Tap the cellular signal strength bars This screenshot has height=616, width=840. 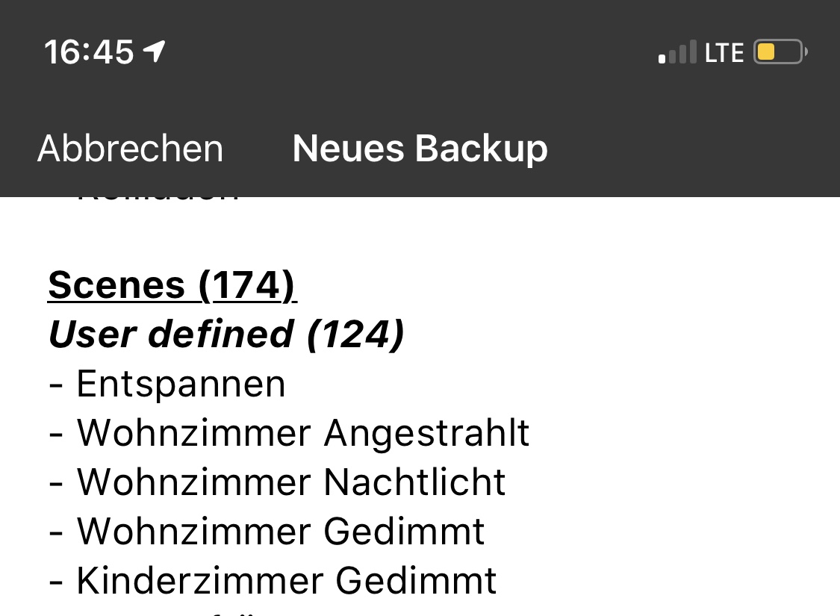pos(677,52)
